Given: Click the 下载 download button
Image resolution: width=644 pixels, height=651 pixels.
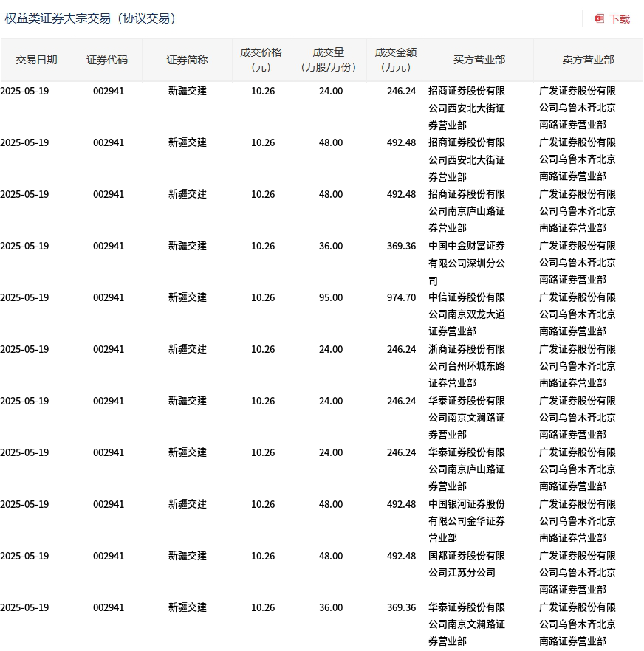Looking at the screenshot, I should [x=612, y=18].
